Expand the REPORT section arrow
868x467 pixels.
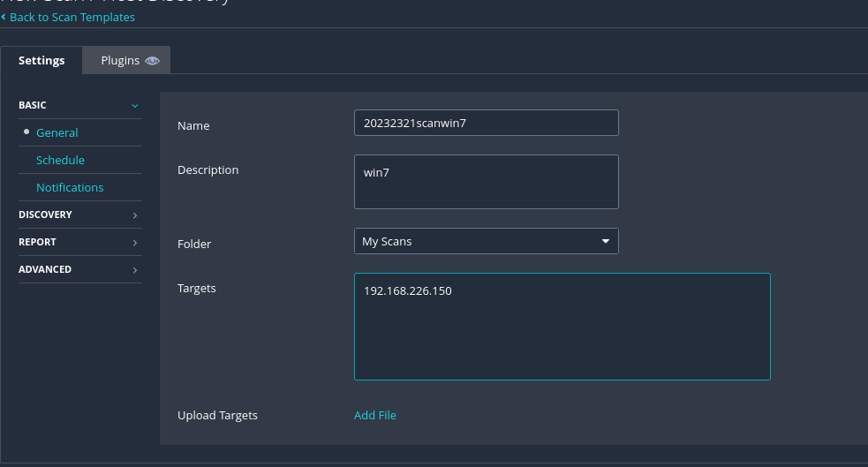coord(135,243)
